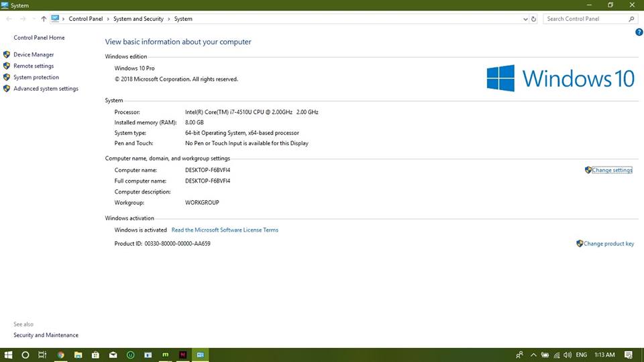Click the System window icon in the title bar
644x362 pixels.
(5, 5)
